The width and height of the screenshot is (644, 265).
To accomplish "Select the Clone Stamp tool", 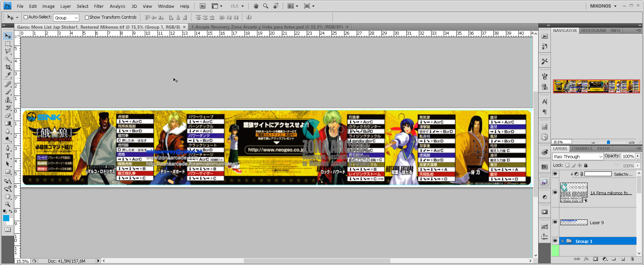I will pyautogui.click(x=8, y=100).
